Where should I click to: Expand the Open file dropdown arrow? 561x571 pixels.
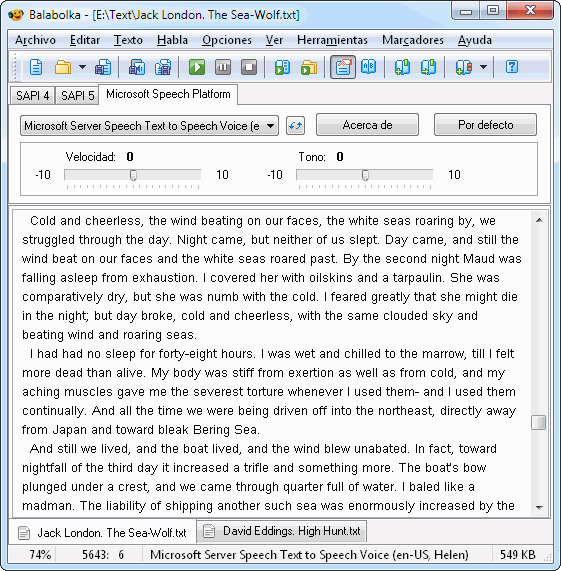[82, 67]
